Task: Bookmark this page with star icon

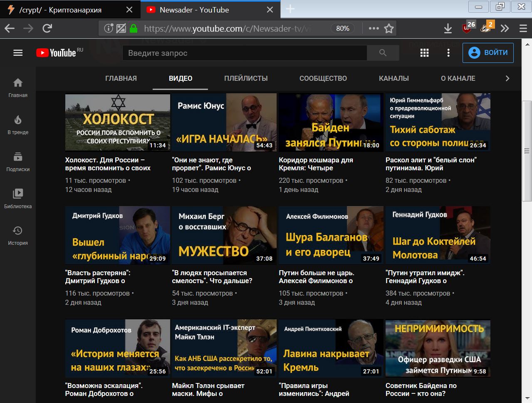Action: (x=389, y=28)
